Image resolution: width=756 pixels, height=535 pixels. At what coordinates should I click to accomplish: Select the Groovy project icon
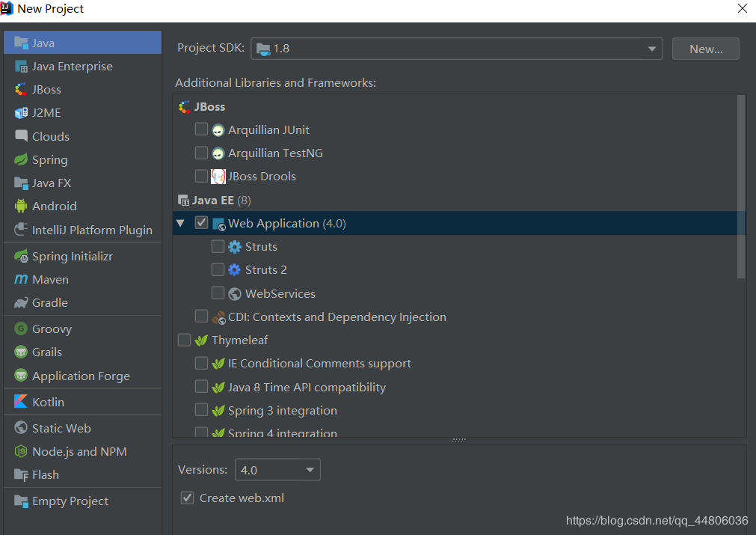(x=20, y=328)
